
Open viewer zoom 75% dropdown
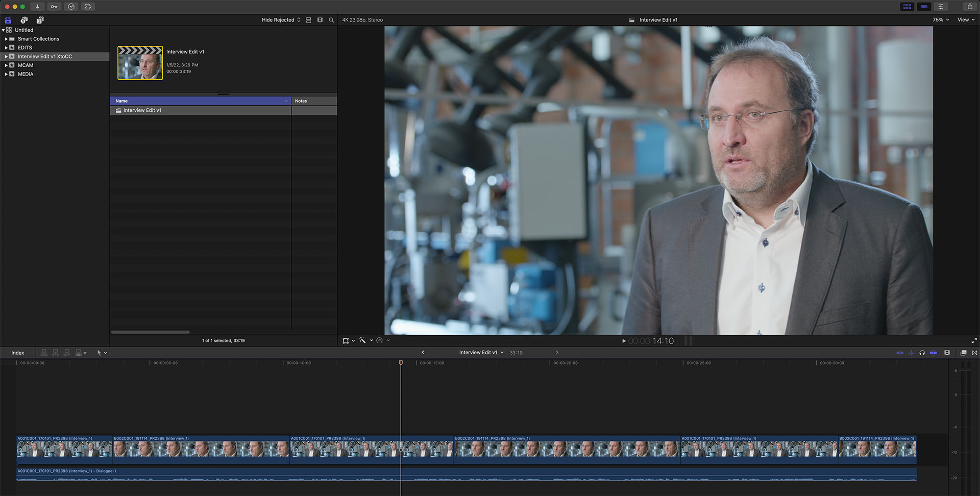(x=941, y=20)
